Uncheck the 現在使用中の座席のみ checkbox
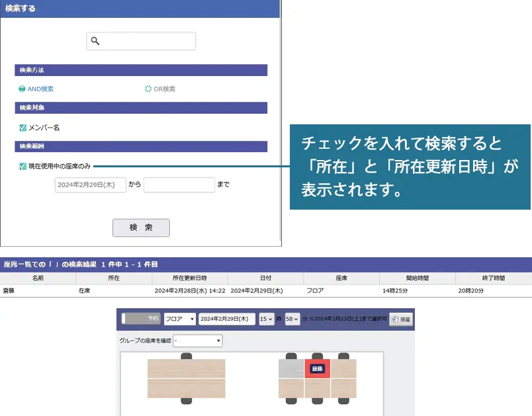The image size is (532, 416). click(x=22, y=166)
